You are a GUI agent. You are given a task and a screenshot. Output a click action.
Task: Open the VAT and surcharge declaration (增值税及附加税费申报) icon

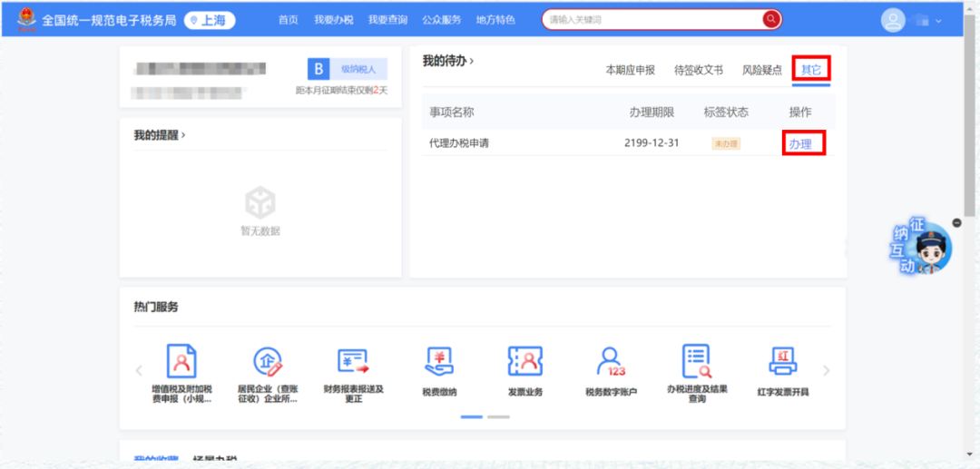pyautogui.click(x=181, y=362)
